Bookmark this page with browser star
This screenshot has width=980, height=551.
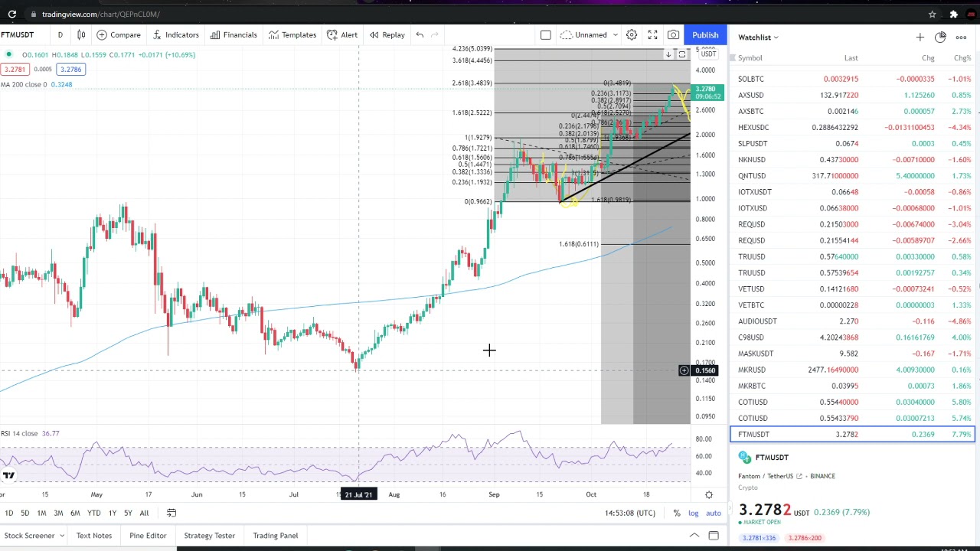pos(932,14)
